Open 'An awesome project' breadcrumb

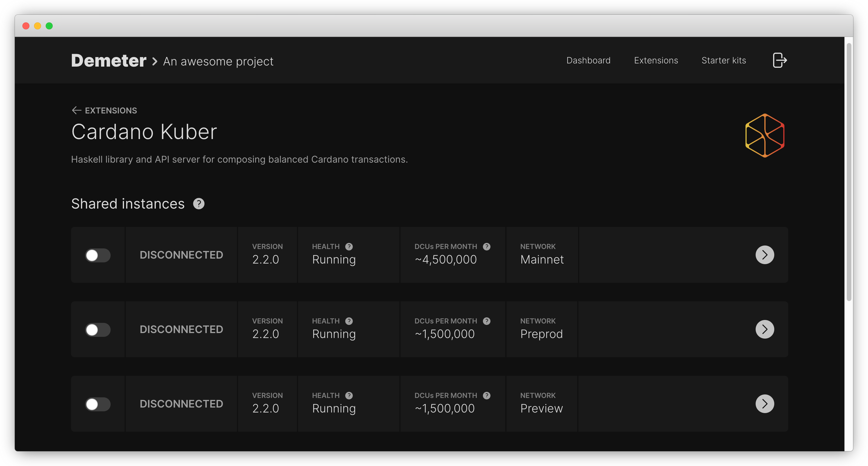[218, 61]
